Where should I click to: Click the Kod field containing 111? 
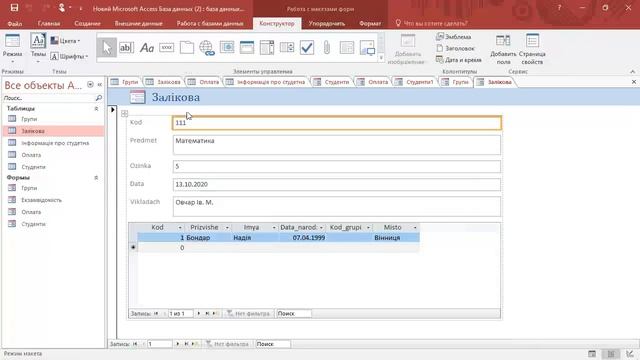(x=337, y=123)
